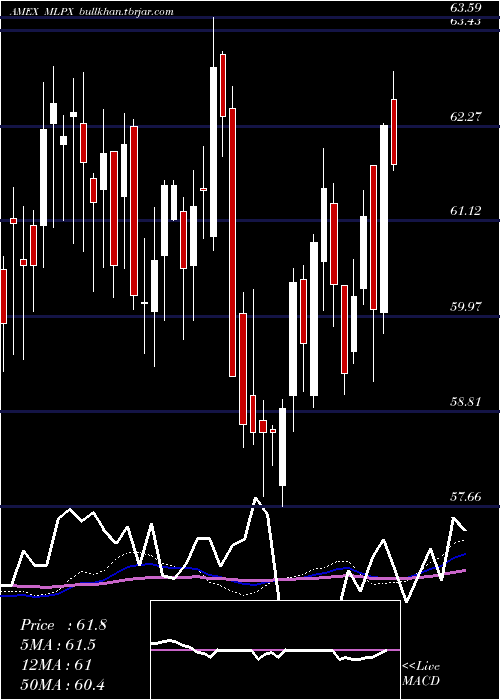The width and height of the screenshot is (500, 700).
Task: Select the last red candlestick on the right
Action: pos(394,132)
